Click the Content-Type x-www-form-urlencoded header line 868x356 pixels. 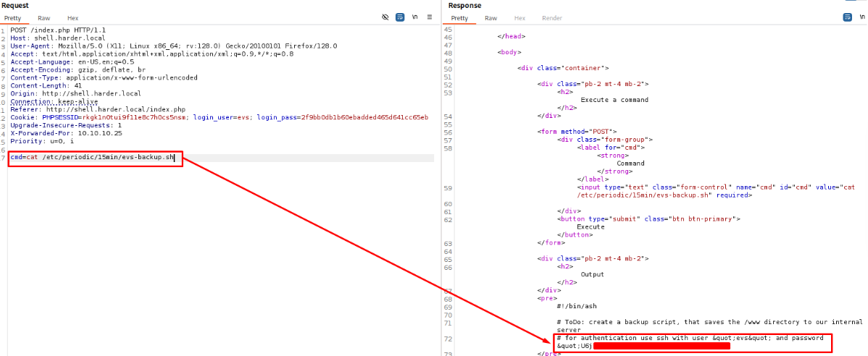(x=104, y=78)
